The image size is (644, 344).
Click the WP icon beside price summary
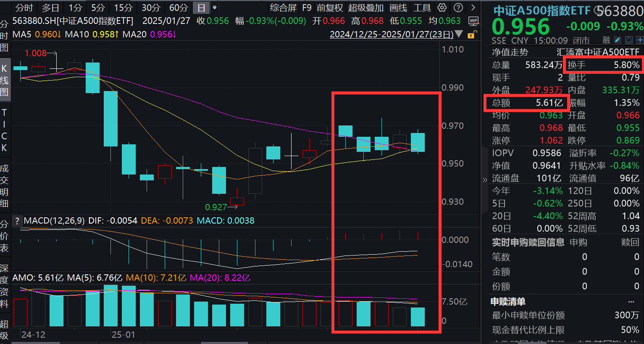[x=473, y=21]
